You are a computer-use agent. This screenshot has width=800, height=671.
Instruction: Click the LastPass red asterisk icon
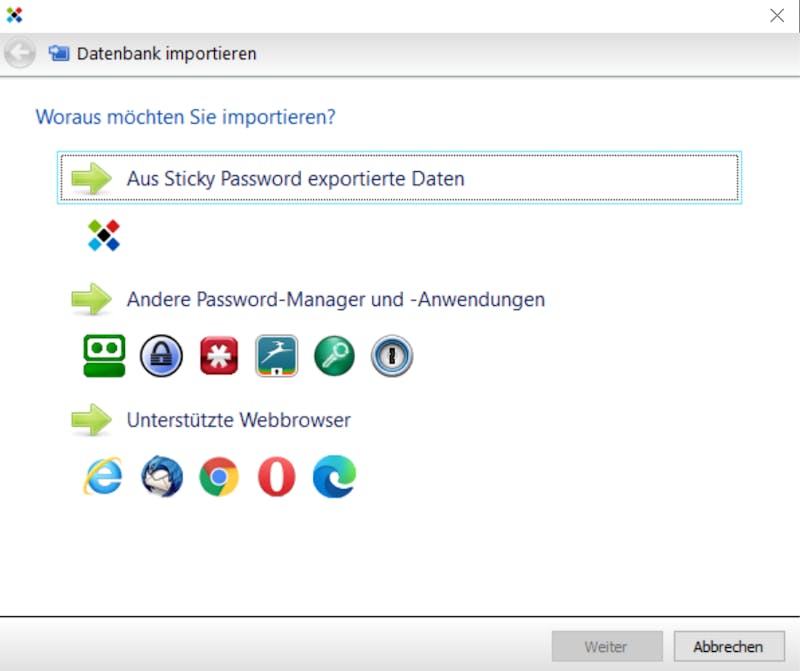coord(219,356)
